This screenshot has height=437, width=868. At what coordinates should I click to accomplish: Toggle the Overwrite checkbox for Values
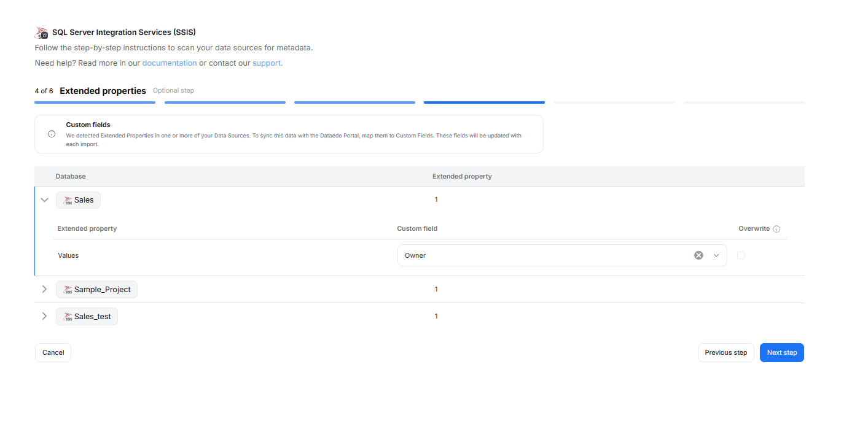coord(741,255)
